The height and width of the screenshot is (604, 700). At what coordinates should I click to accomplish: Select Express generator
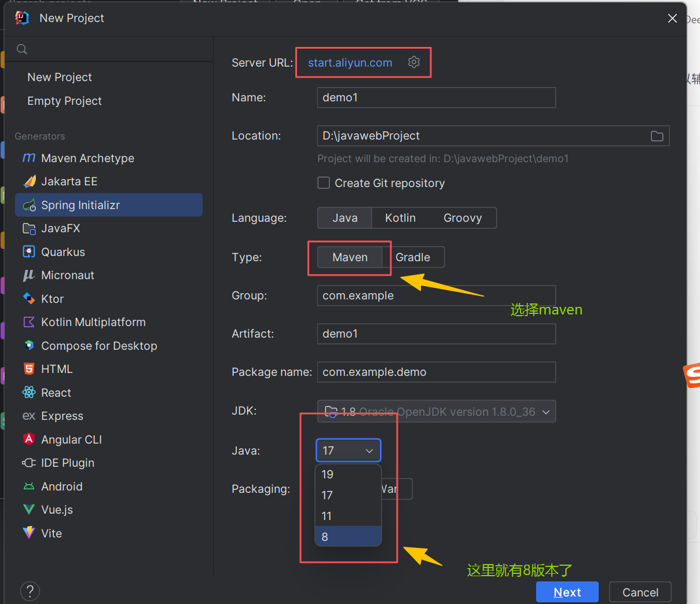(x=109, y=416)
